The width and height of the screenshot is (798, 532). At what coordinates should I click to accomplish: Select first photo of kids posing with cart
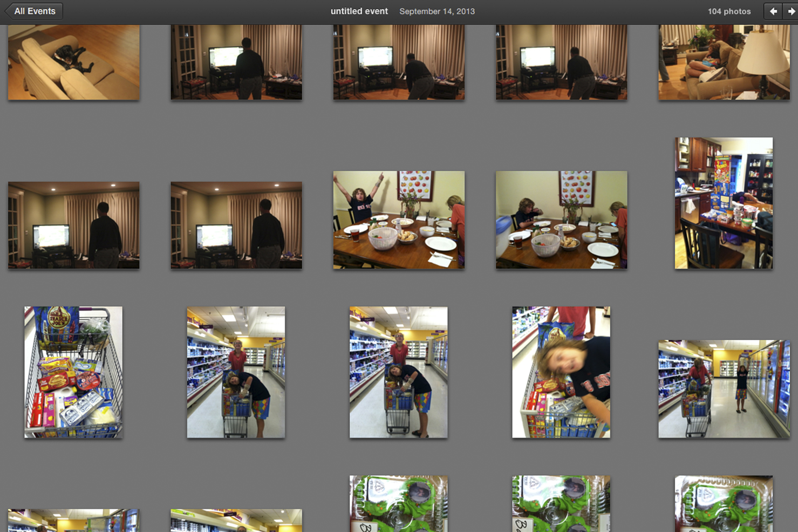(236, 372)
